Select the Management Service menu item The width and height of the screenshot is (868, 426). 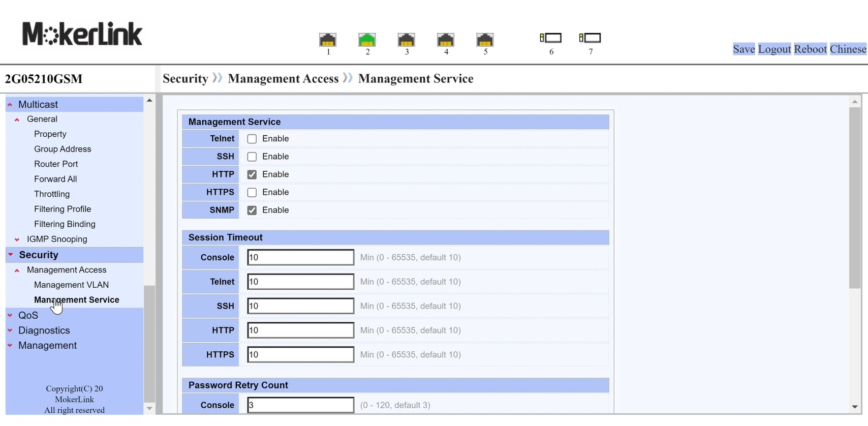pos(77,300)
